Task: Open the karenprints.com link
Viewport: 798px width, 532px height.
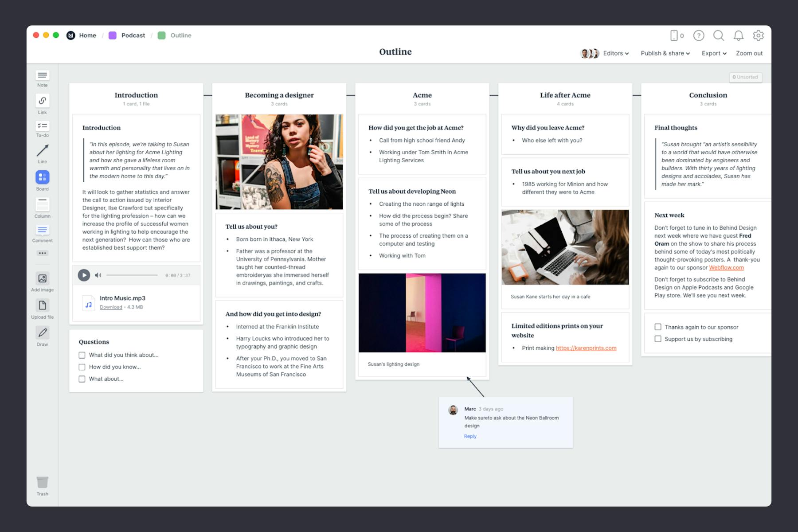Action: pos(586,348)
